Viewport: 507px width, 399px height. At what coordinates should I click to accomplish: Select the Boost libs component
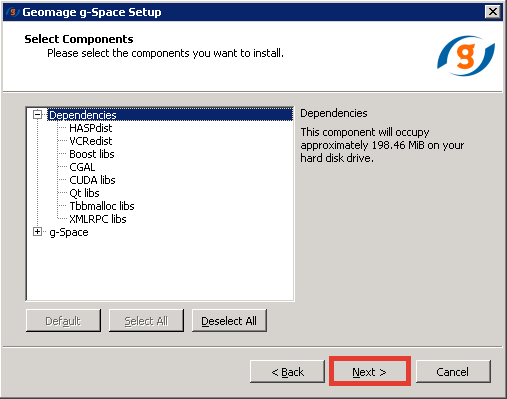pos(92,154)
